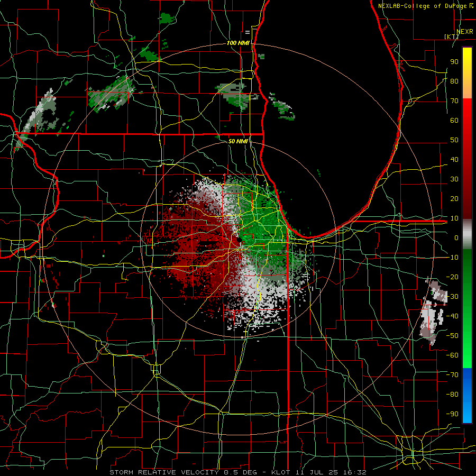Click the NEXLAB-College of DuPage title text

[x=422, y=6]
